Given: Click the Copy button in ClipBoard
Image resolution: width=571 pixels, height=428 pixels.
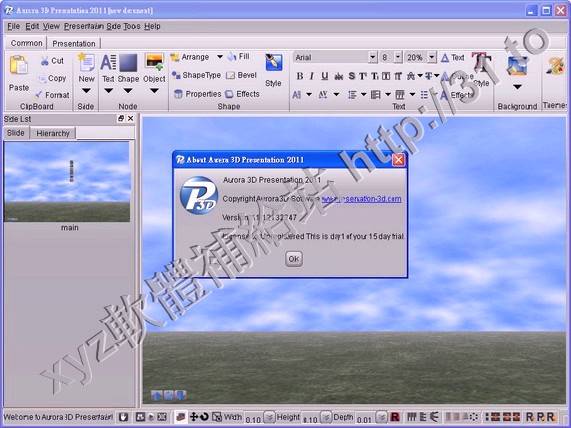Looking at the screenshot, I should coord(52,78).
